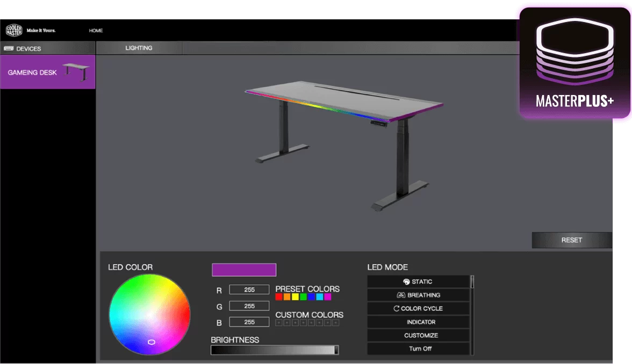Pick the blue preset color
This screenshot has width=632, height=364.
click(311, 297)
